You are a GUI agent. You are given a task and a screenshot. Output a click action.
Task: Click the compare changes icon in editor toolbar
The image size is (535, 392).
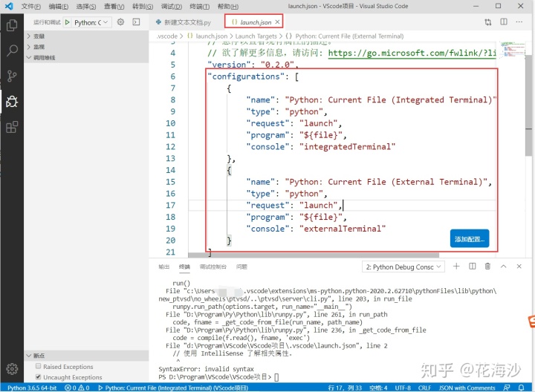(x=488, y=22)
